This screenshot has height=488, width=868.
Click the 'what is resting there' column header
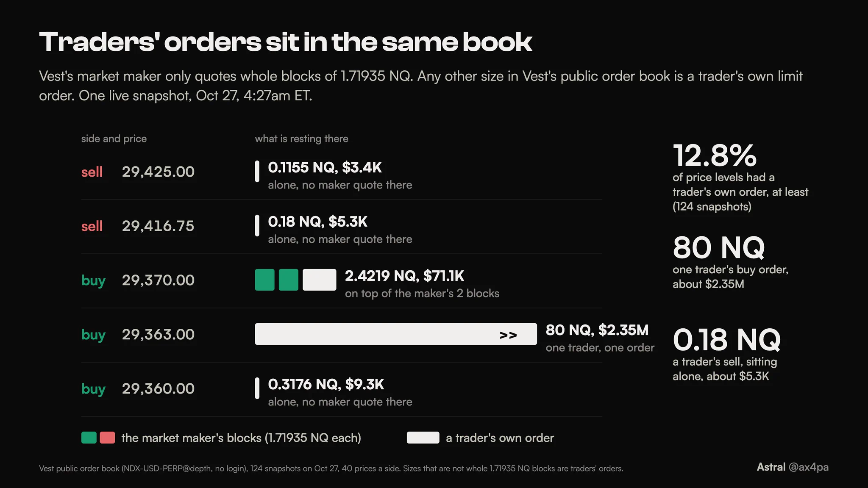pos(301,139)
